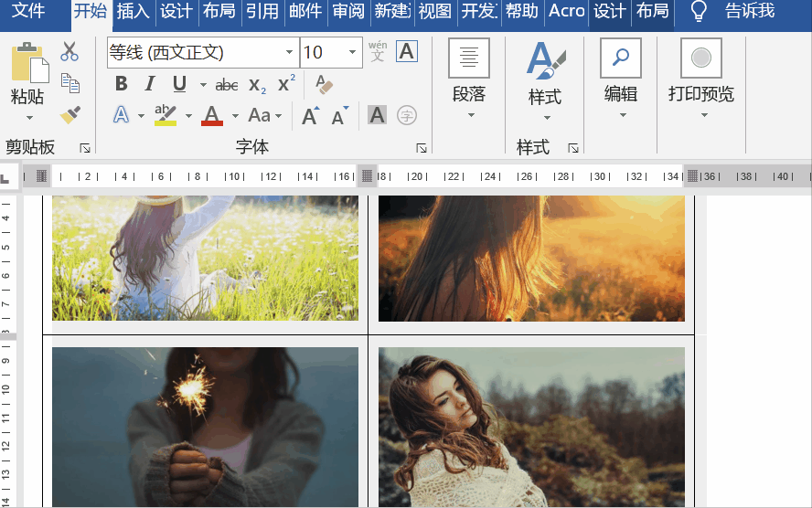
Task: Clear all formatting with eraser icon
Action: pyautogui.click(x=324, y=84)
